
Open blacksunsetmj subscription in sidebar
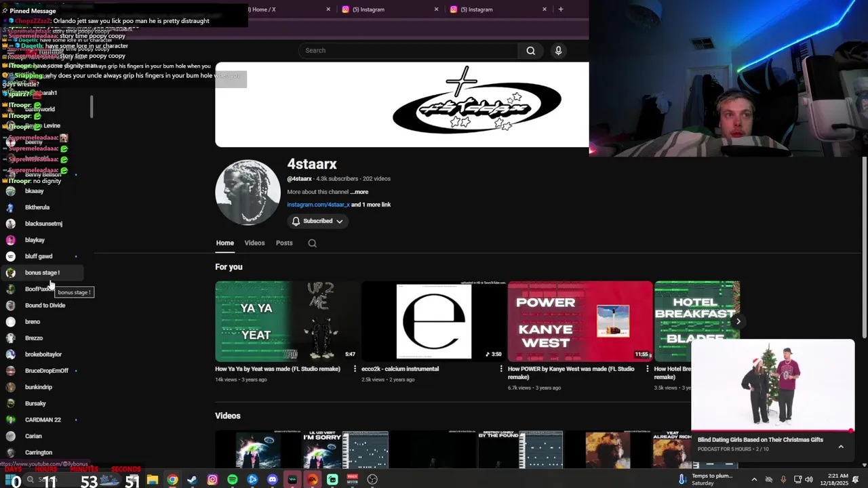pyautogui.click(x=42, y=224)
